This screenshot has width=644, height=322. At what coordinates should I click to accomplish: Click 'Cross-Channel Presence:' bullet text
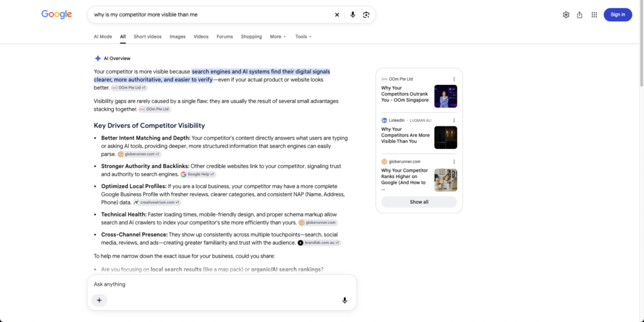click(x=135, y=235)
